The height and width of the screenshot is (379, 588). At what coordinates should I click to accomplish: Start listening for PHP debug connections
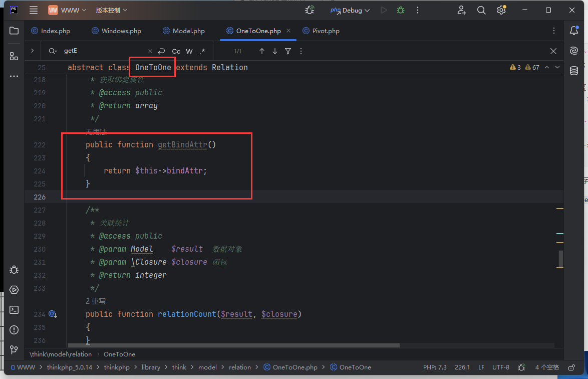tap(310, 10)
